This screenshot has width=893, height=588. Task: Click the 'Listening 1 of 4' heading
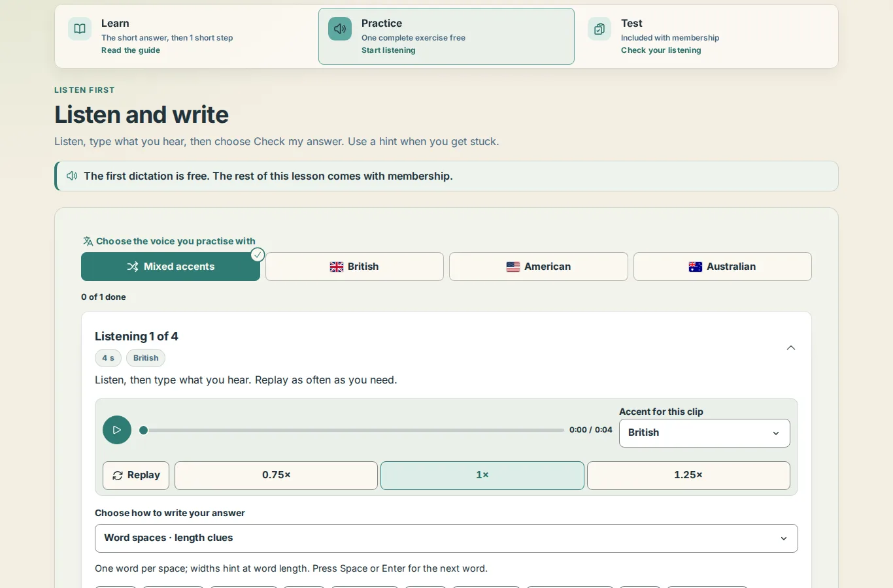137,336
